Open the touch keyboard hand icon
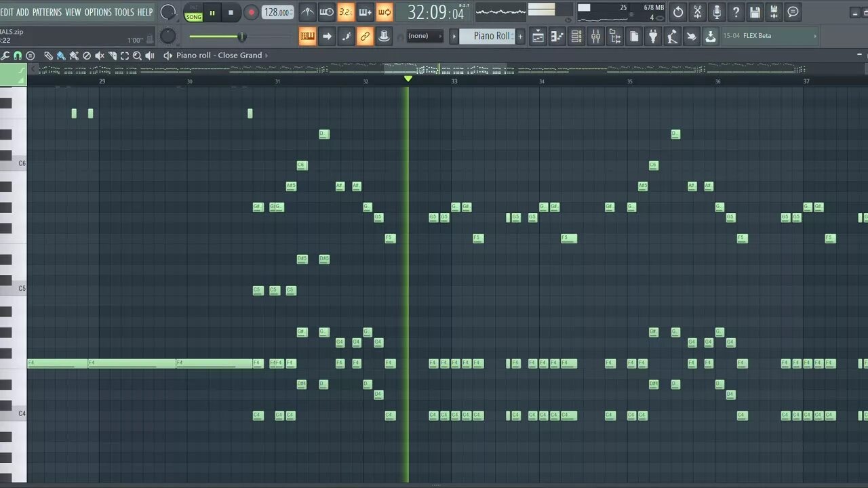The image size is (868, 488). click(691, 37)
